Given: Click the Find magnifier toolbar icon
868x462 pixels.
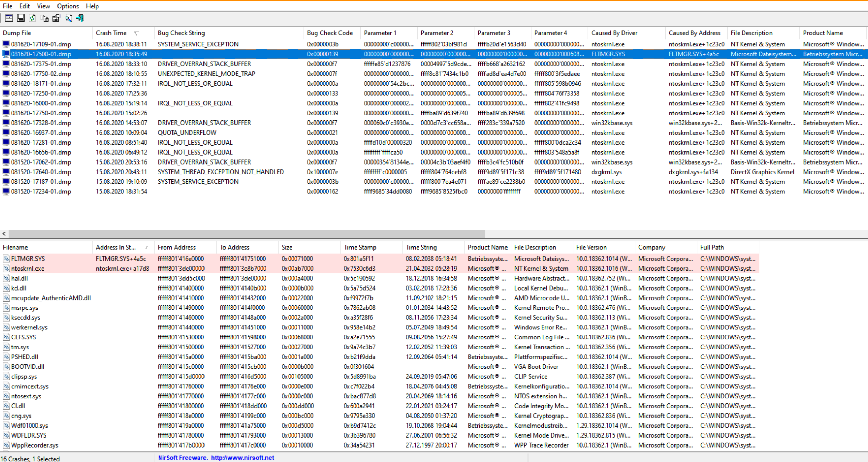Looking at the screenshot, I should pos(69,18).
